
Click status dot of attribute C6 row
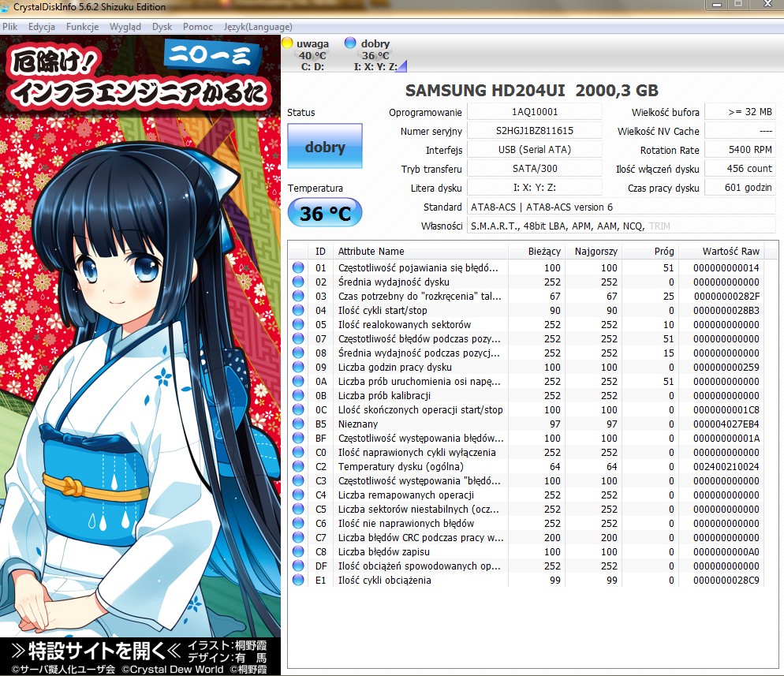(298, 523)
